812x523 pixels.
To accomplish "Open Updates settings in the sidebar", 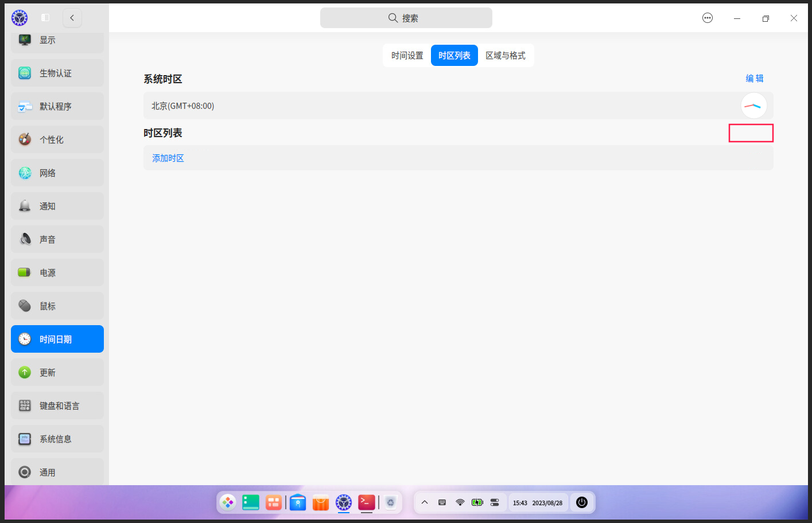I will click(x=48, y=372).
